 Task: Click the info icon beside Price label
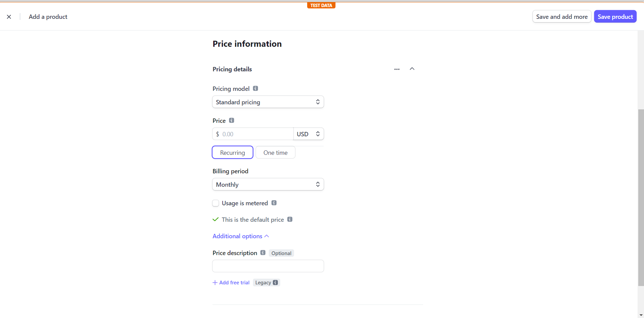(x=231, y=120)
